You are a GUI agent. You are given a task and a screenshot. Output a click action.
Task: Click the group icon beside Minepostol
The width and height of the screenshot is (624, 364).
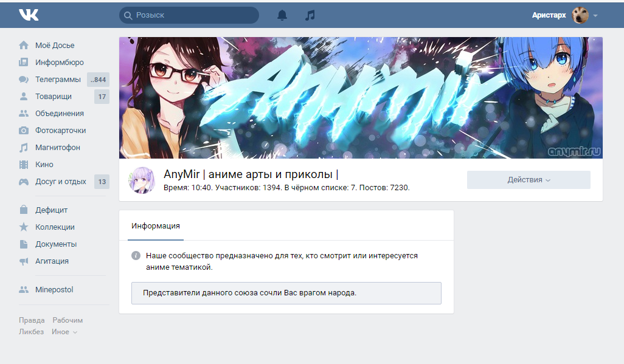(24, 290)
